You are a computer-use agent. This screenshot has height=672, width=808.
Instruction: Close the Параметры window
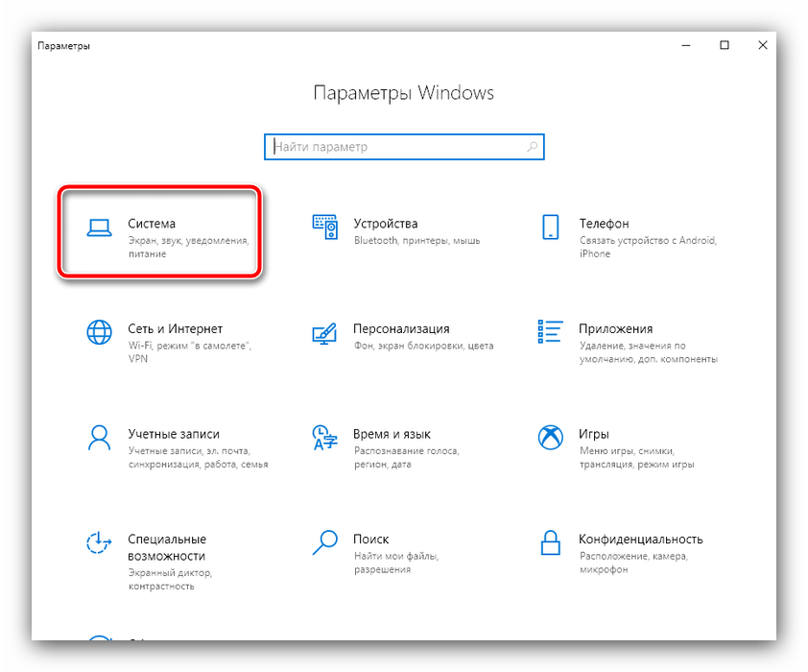tap(763, 45)
